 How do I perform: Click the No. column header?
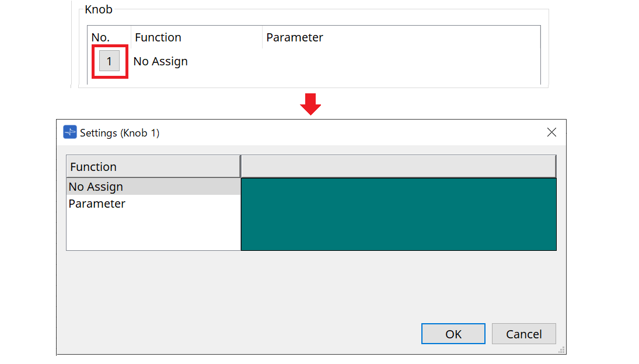100,37
